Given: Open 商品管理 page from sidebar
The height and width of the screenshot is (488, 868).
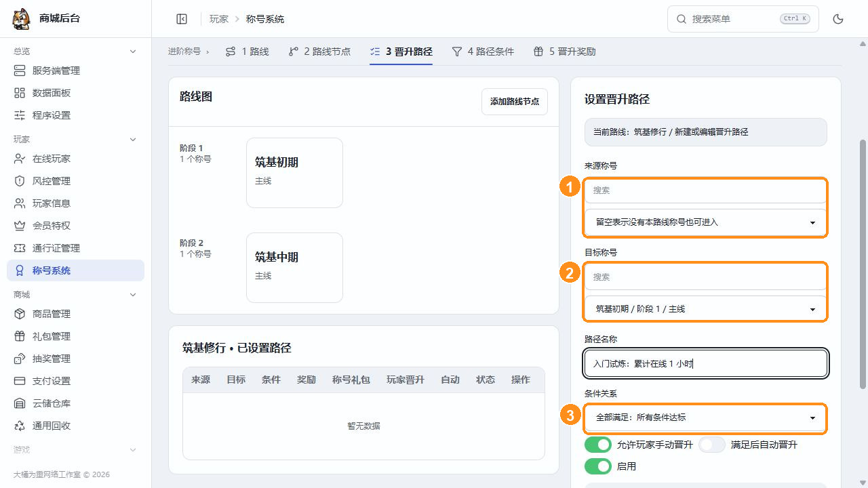Looking at the screenshot, I should click(75, 314).
